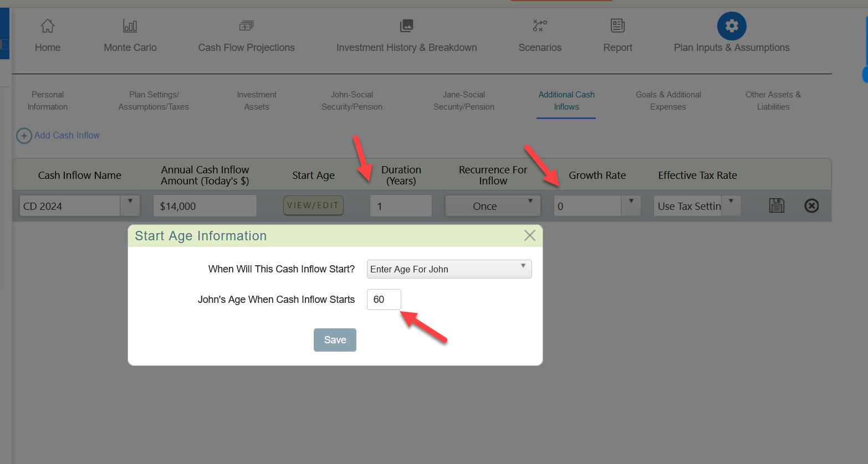Switch to Jane-Social Security/Pension tab
This screenshot has width=868, height=464.
464,101
